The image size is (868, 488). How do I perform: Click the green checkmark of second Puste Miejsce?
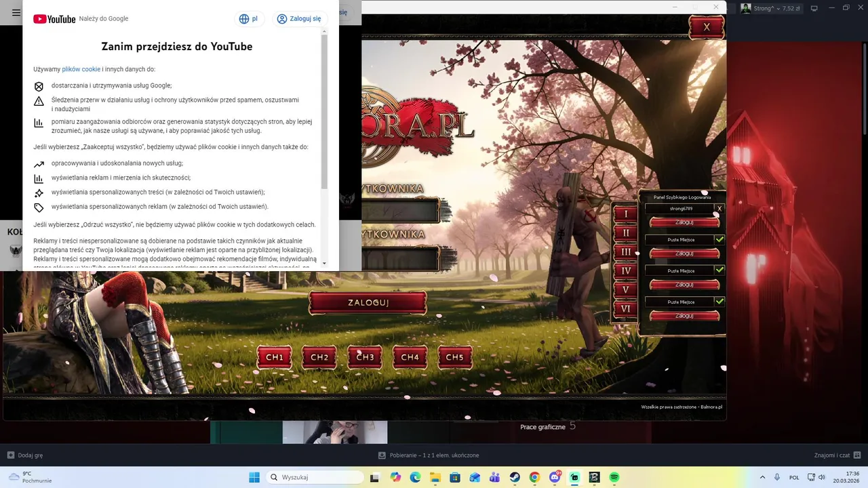tap(719, 270)
